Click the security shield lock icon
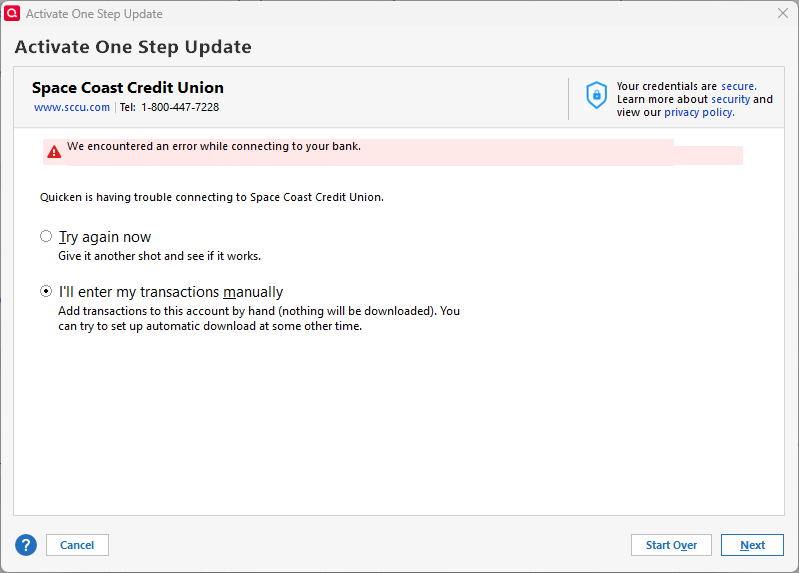The width and height of the screenshot is (799, 573). [x=596, y=95]
